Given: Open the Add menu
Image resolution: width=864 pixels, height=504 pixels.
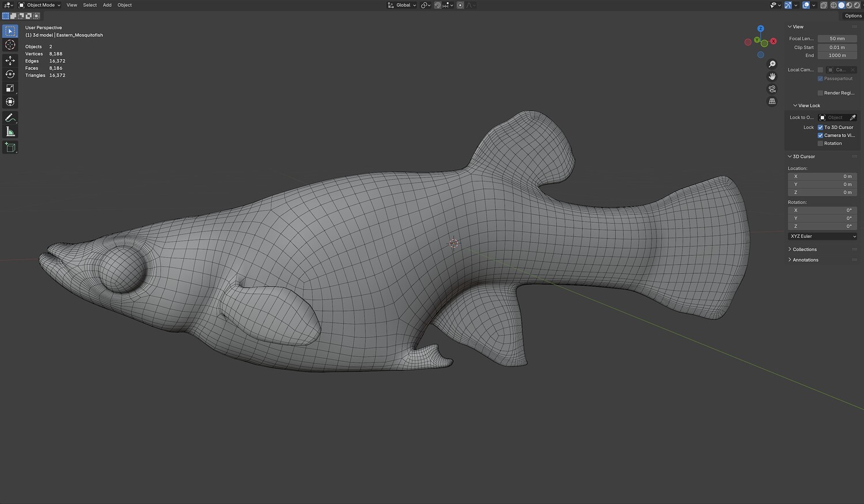Looking at the screenshot, I should (107, 5).
